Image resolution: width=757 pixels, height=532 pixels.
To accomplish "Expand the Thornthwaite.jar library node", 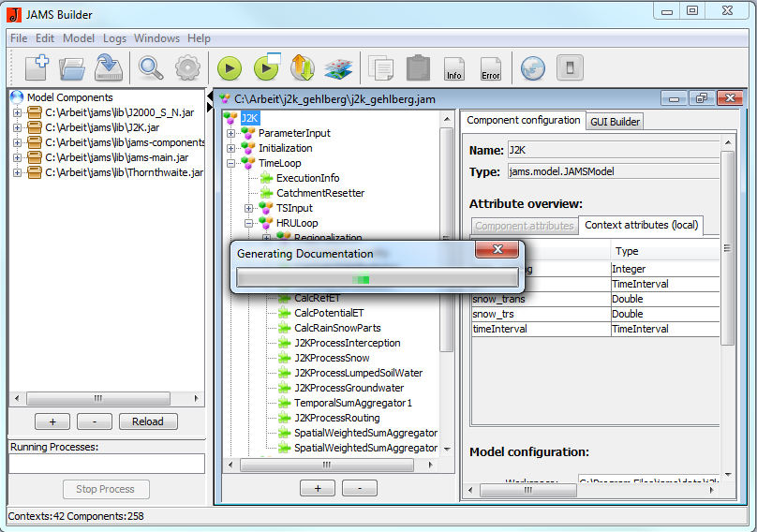I will coord(17,172).
